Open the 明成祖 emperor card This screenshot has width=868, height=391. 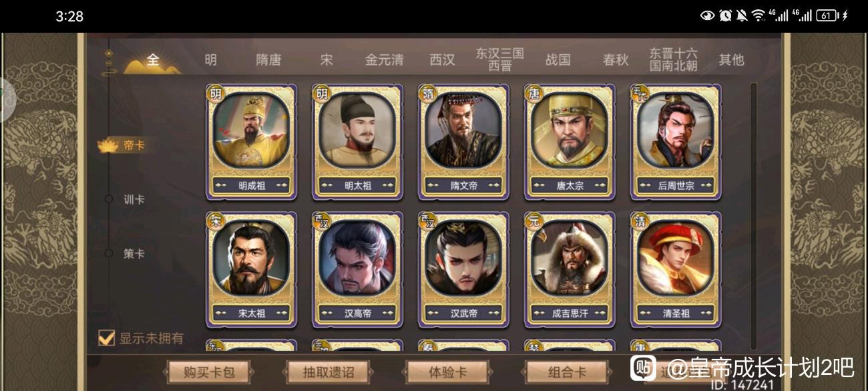(x=251, y=142)
